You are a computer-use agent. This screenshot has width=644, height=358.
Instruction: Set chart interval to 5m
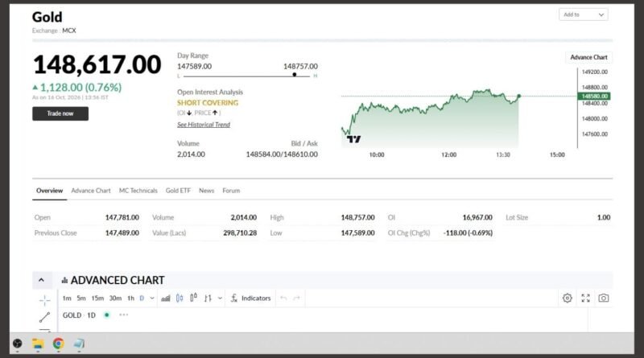tap(81, 298)
